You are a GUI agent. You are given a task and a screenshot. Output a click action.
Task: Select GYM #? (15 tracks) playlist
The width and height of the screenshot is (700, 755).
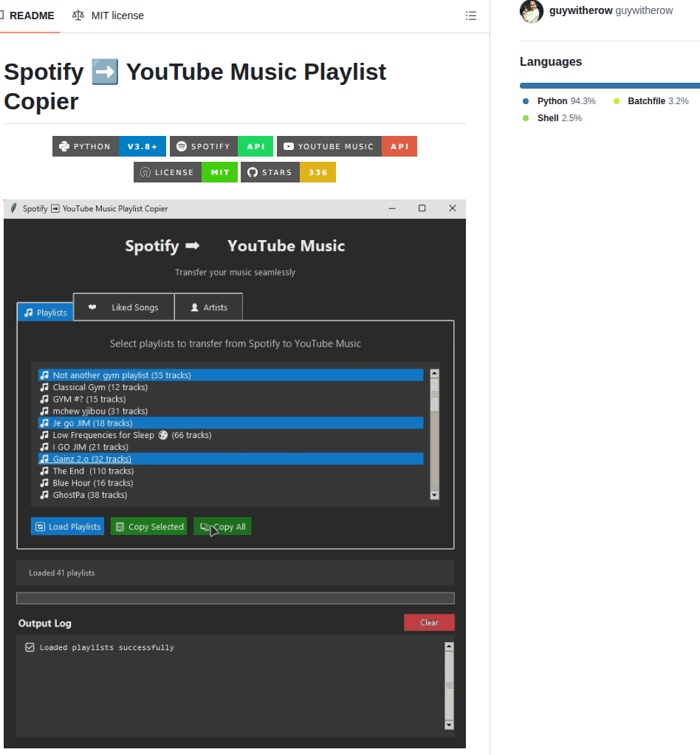point(230,399)
